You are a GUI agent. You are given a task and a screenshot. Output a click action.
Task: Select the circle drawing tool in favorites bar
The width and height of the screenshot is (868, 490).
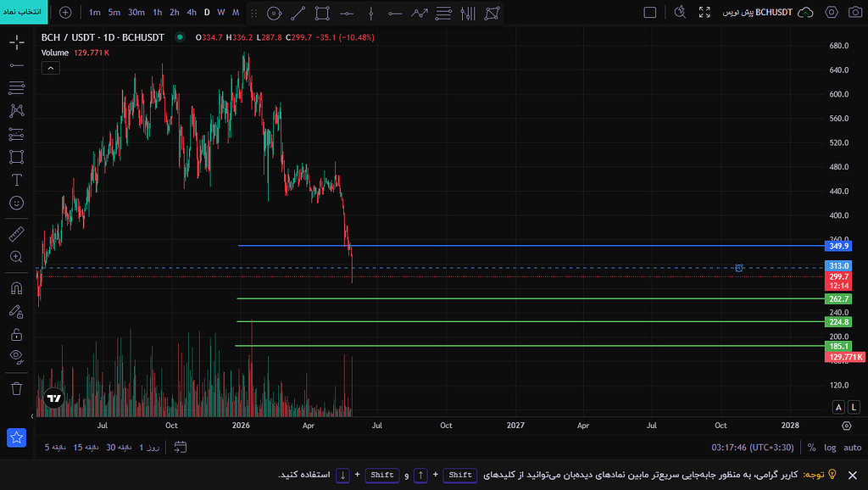[x=274, y=13]
